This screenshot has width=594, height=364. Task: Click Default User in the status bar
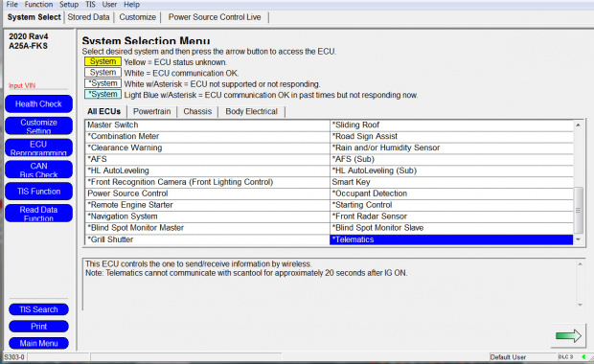pyautogui.click(x=508, y=357)
